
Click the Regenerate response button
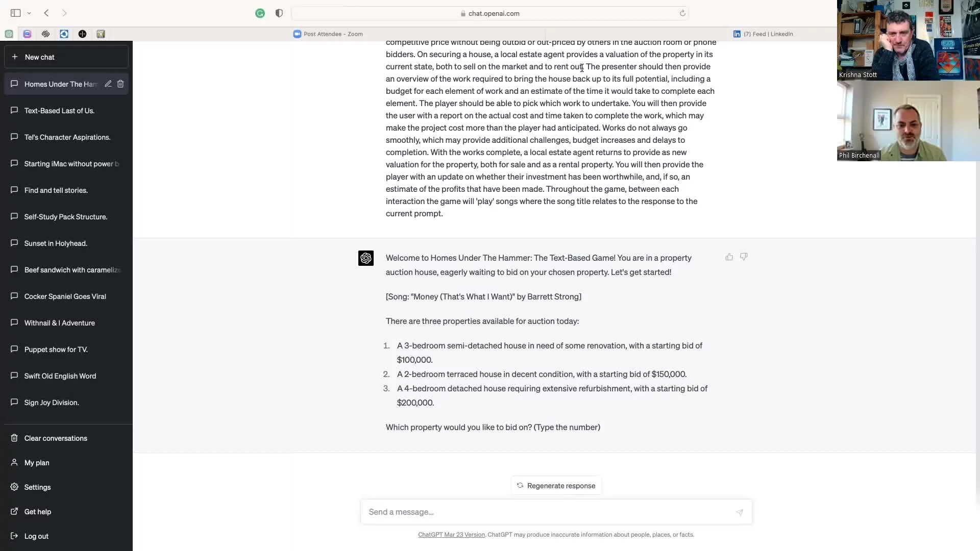click(556, 485)
